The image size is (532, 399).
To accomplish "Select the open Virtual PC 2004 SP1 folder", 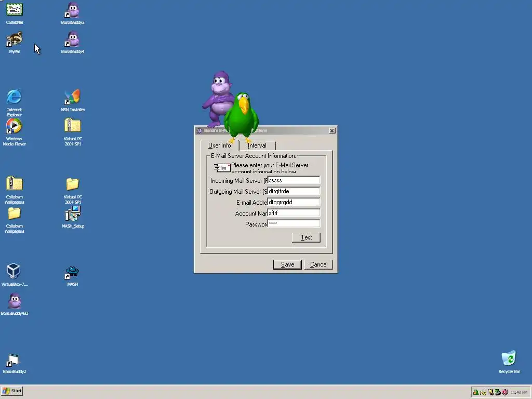I will [x=73, y=190].
